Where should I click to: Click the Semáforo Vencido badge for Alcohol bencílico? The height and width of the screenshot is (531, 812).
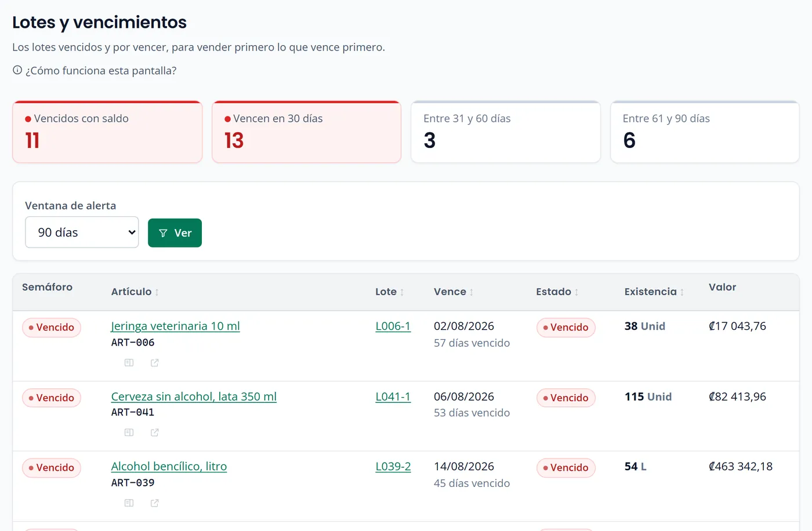pyautogui.click(x=52, y=468)
